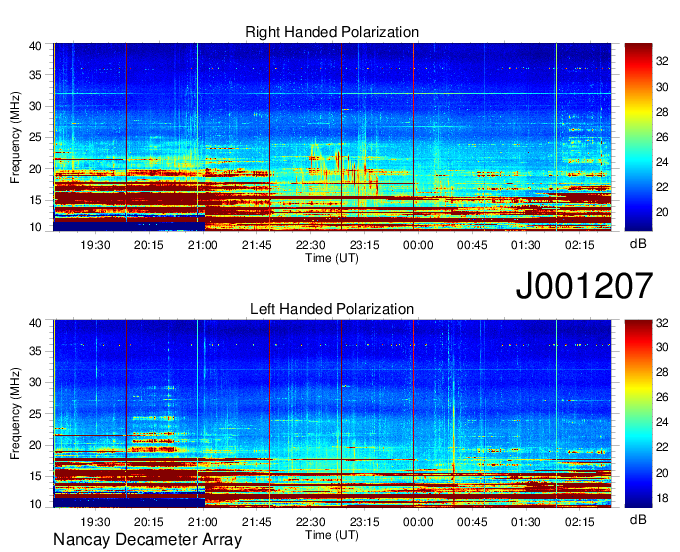
Task: Click the 'Left Handed Polarization' title
Action: (332, 309)
